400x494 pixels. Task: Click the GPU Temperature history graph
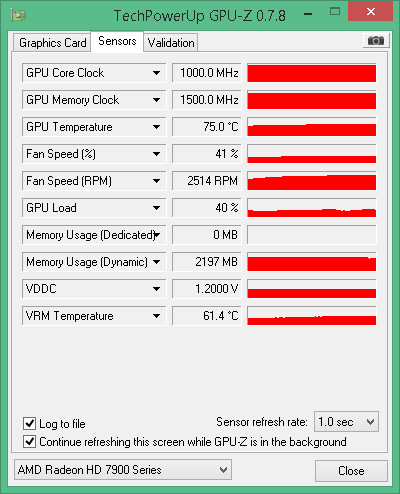click(312, 127)
